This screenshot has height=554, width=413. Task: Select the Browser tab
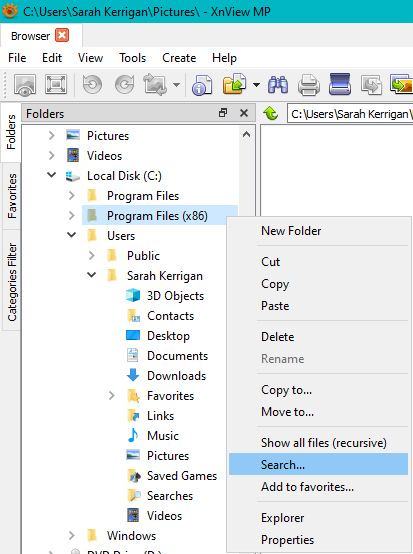pos(41,36)
